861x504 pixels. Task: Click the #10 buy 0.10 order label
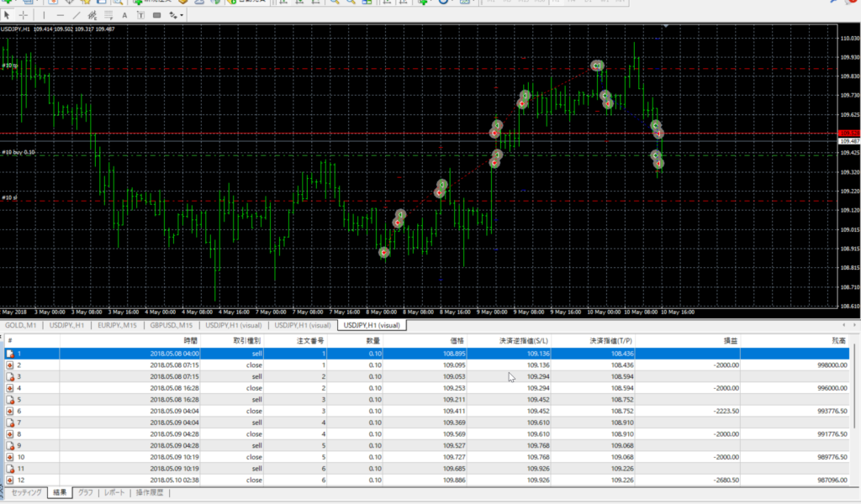click(18, 153)
